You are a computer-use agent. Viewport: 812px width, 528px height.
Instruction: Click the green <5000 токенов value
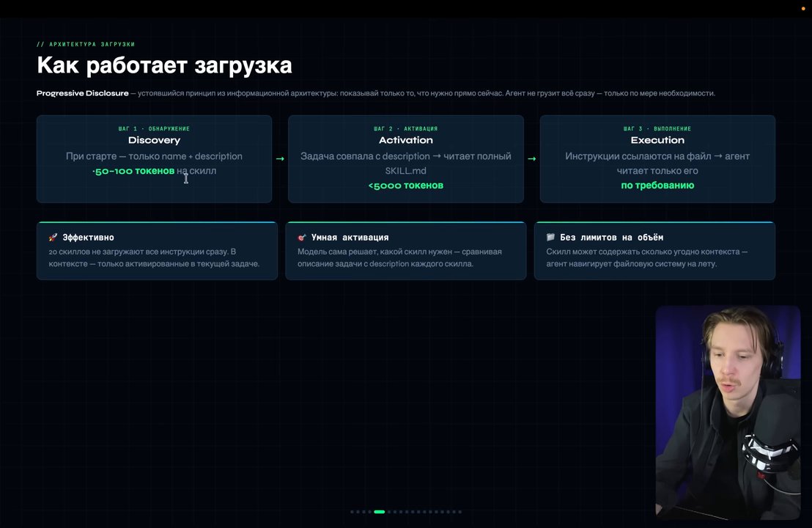pyautogui.click(x=406, y=186)
